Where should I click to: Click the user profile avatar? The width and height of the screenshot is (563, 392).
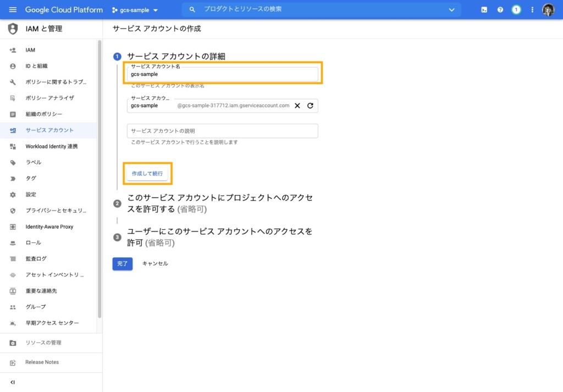coord(548,10)
